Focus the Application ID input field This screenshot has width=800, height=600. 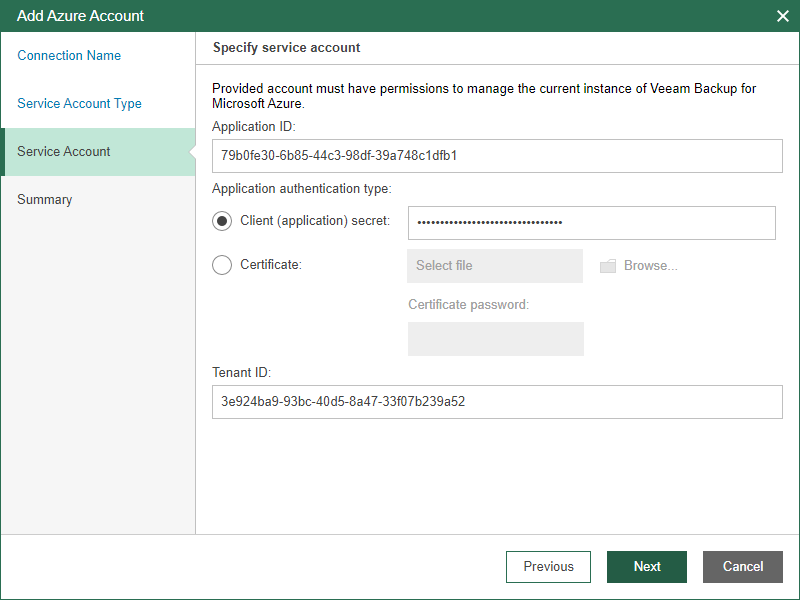pyautogui.click(x=497, y=156)
